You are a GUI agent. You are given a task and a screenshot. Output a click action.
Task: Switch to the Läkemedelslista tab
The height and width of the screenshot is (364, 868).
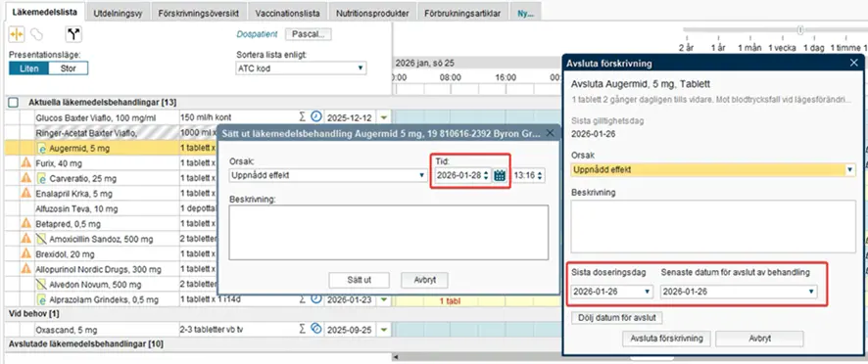pyautogui.click(x=44, y=12)
